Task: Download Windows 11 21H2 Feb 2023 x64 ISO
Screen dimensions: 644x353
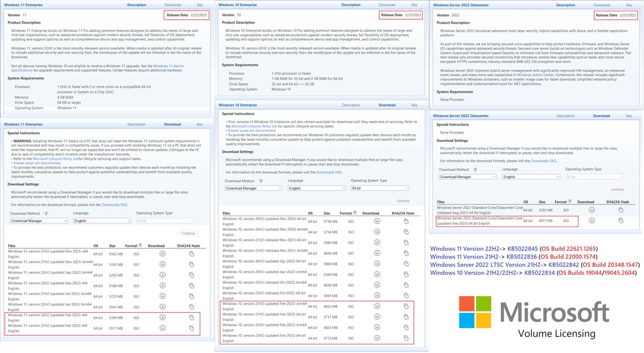Action: [x=163, y=328]
